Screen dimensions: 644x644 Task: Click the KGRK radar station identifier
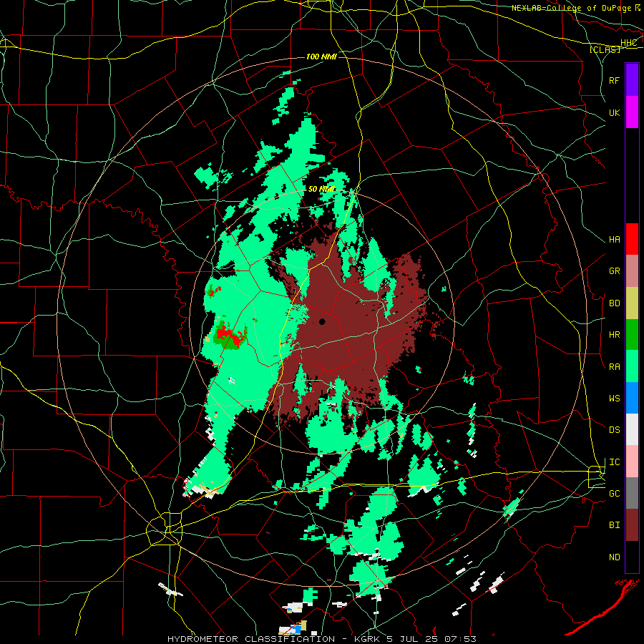[368, 639]
